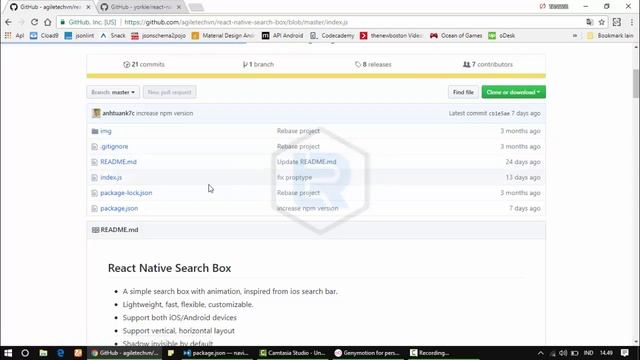The image size is (640, 360).
Task: Click the translate page icon
Action: [589, 22]
